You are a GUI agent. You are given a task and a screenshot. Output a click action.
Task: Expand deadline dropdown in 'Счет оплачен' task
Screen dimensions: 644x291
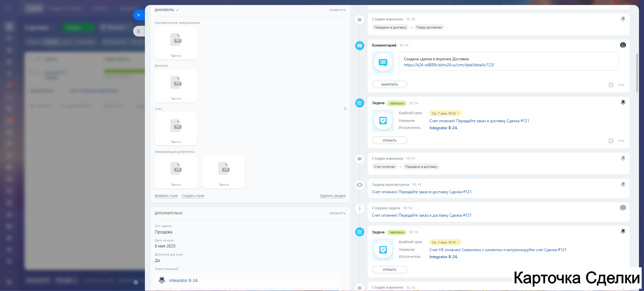point(458,114)
